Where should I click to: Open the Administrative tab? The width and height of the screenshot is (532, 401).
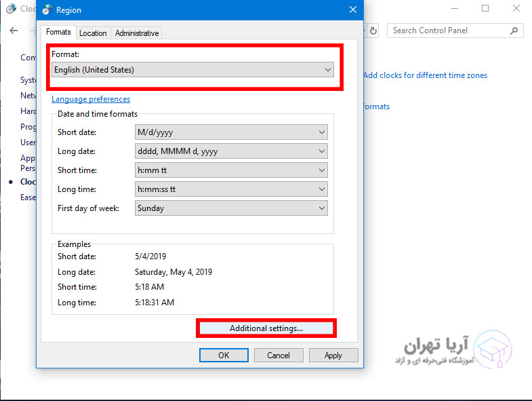[x=137, y=33]
